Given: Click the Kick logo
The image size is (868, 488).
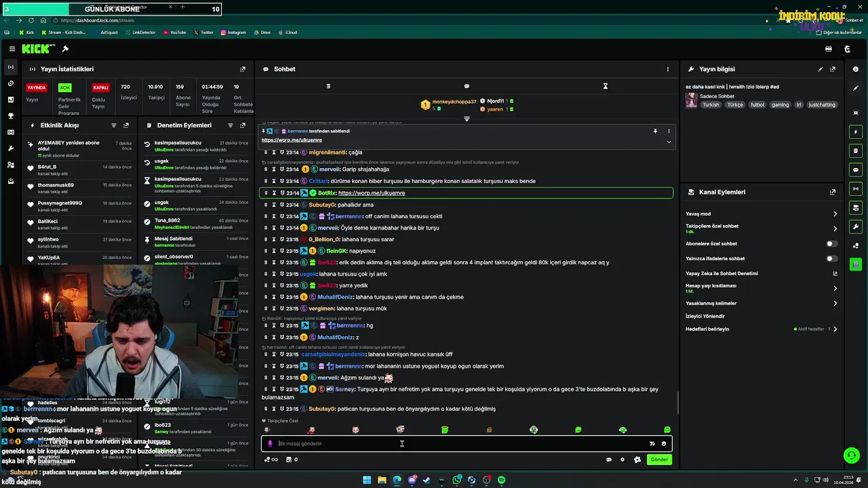Looking at the screenshot, I should (x=35, y=49).
